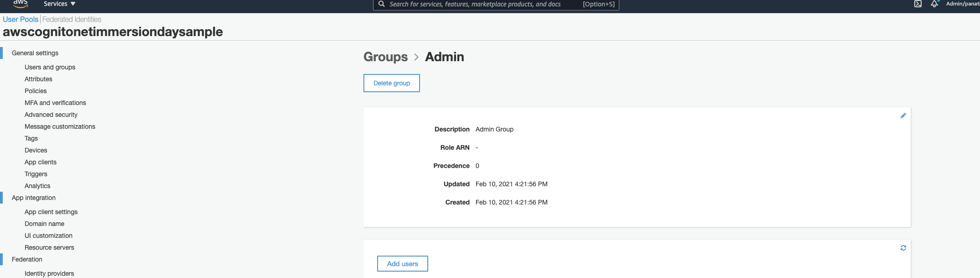Open MFA and verifications

tap(55, 103)
